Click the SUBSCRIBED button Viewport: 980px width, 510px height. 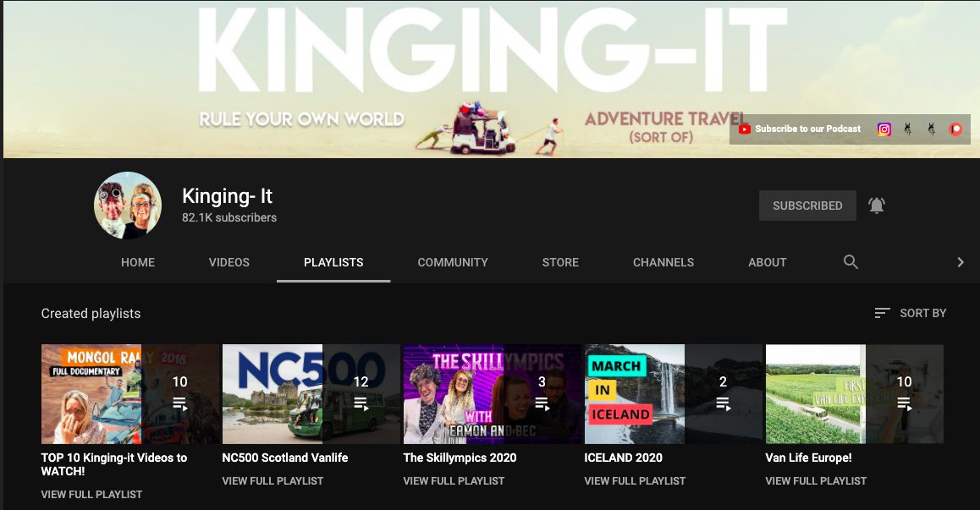807,206
